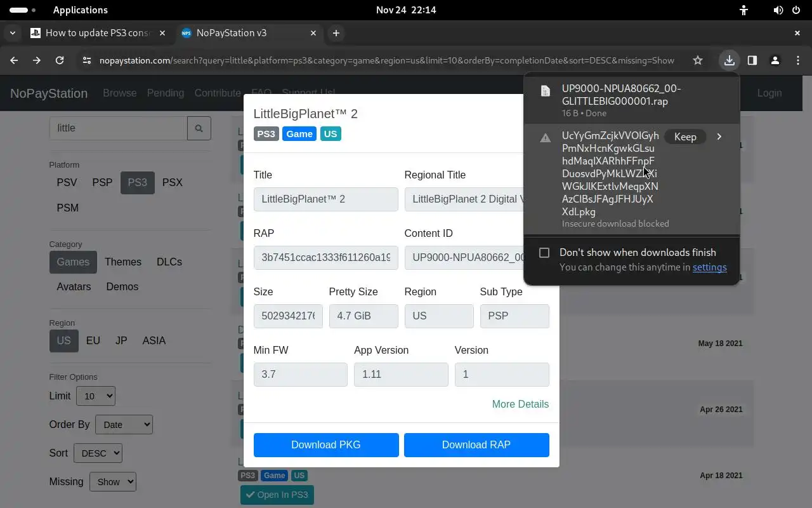Click the .rap file icon in downloads

coord(545,91)
